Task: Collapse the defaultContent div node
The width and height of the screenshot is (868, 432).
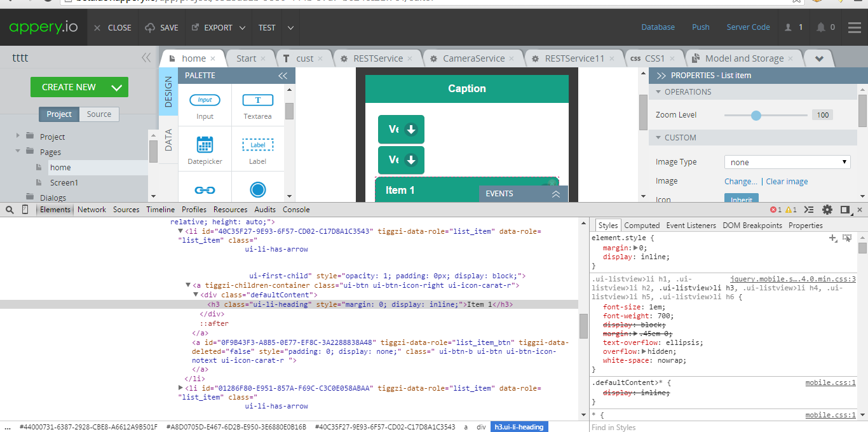Action: pos(196,295)
